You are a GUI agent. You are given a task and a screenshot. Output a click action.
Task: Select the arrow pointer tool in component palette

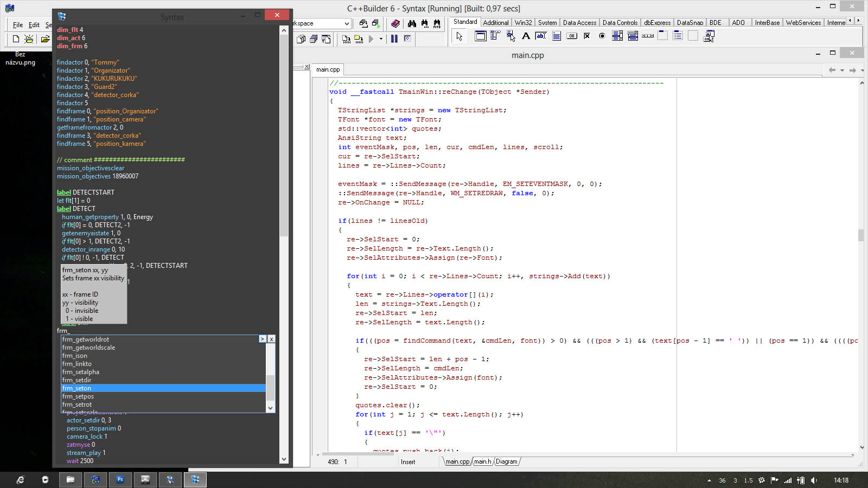pyautogui.click(x=459, y=36)
